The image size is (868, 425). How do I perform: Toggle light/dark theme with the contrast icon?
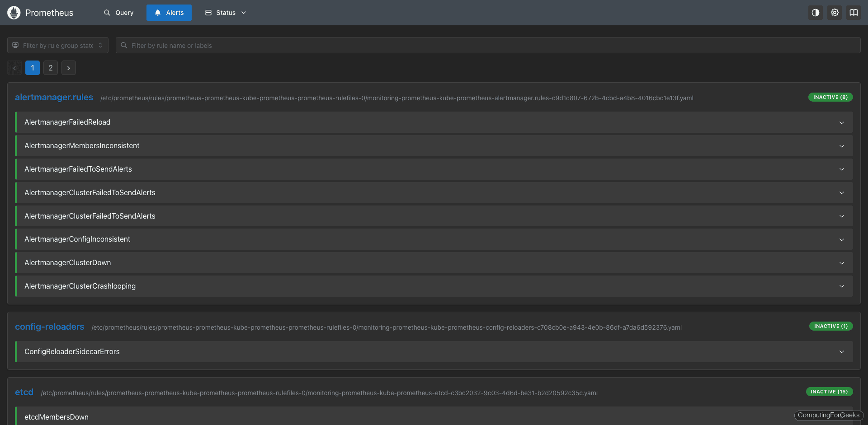[x=815, y=12]
